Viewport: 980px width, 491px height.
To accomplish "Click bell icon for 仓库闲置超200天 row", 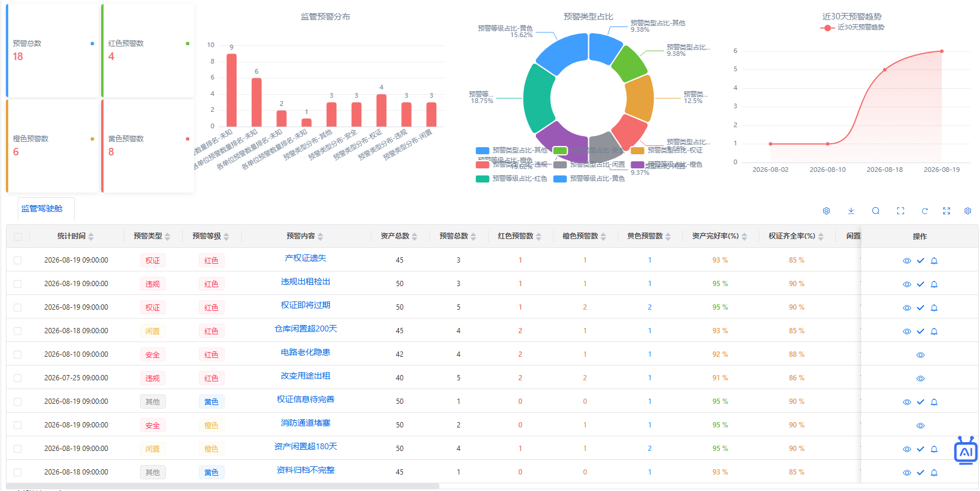I will [934, 331].
